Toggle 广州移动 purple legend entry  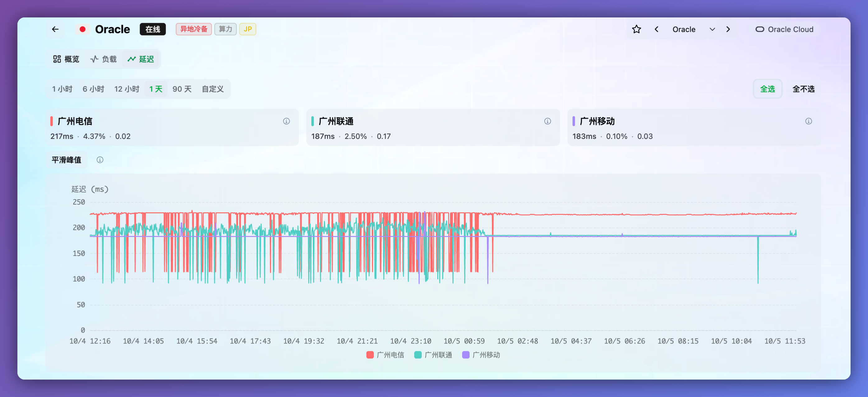(x=481, y=355)
